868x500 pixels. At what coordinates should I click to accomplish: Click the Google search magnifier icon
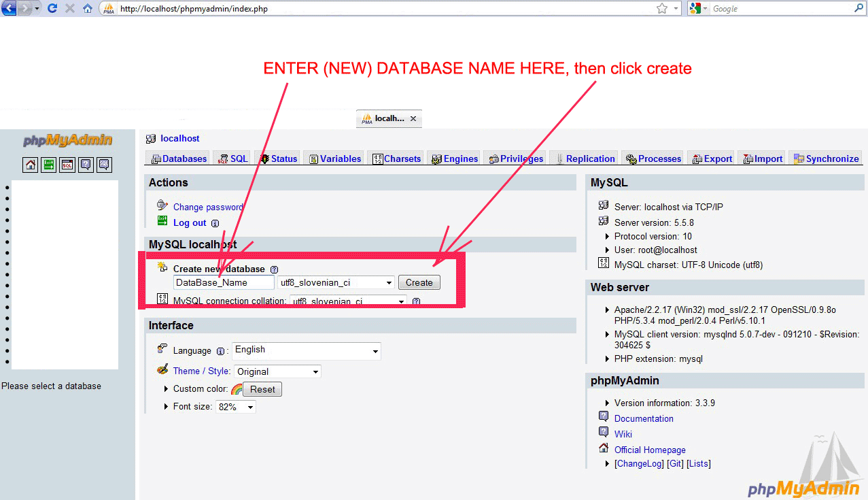point(859,8)
